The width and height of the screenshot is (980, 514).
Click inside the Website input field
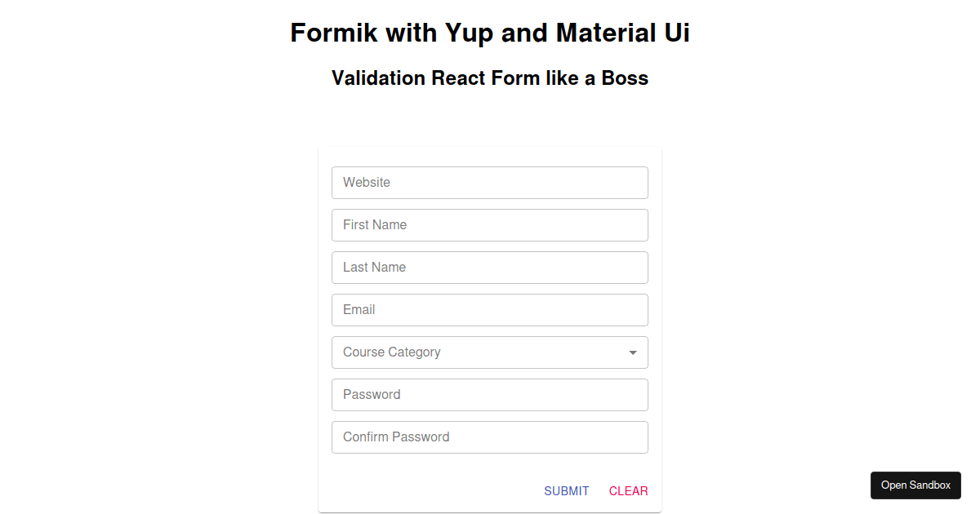pyautogui.click(x=490, y=182)
